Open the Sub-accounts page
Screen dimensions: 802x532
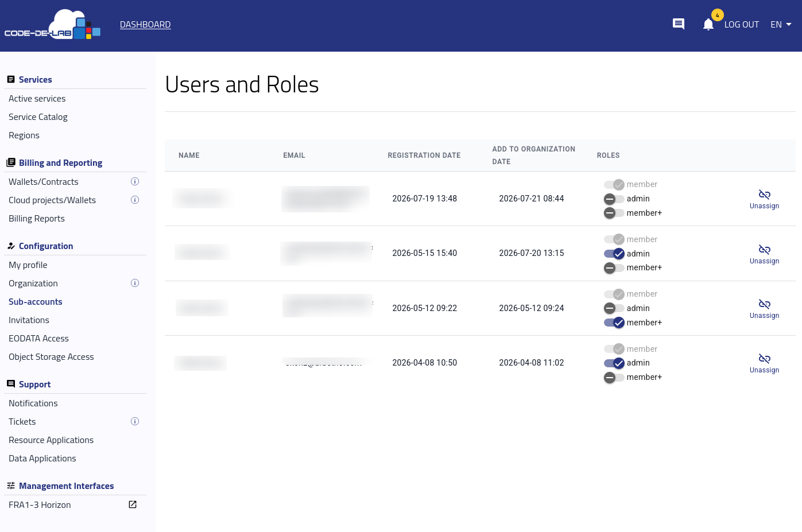[x=36, y=302]
